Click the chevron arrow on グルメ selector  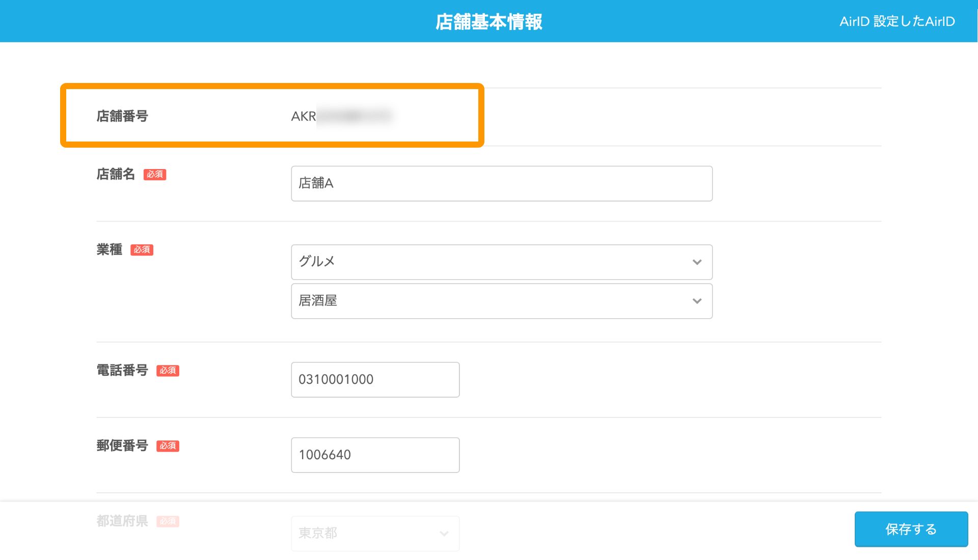click(x=697, y=262)
